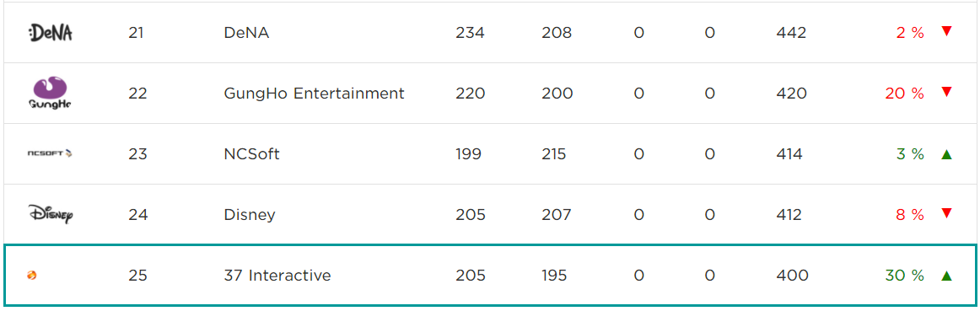Open the 37 Interactive name link
The height and width of the screenshot is (311, 980).
click(277, 276)
